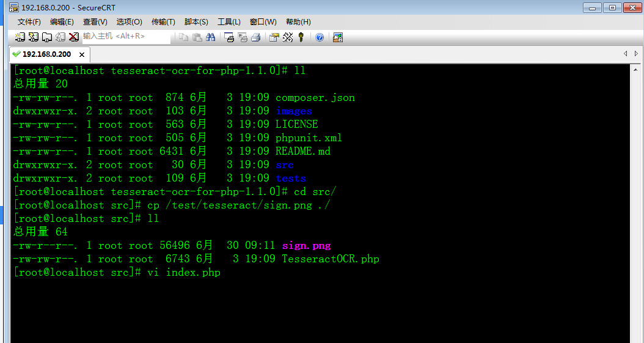Open the 工具(L) menu

point(229,22)
